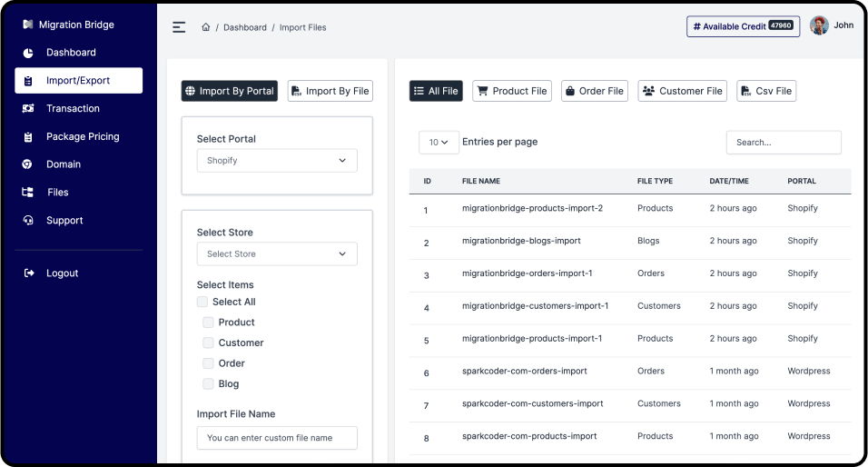The height and width of the screenshot is (467, 868).
Task: Go to Package Pricing page
Action: tap(83, 136)
